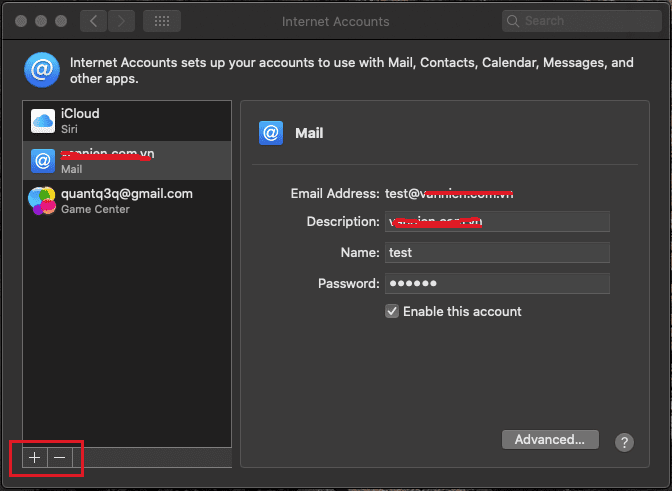The height and width of the screenshot is (491, 672).
Task: Select the redacted Mail account row
Action: point(127,161)
